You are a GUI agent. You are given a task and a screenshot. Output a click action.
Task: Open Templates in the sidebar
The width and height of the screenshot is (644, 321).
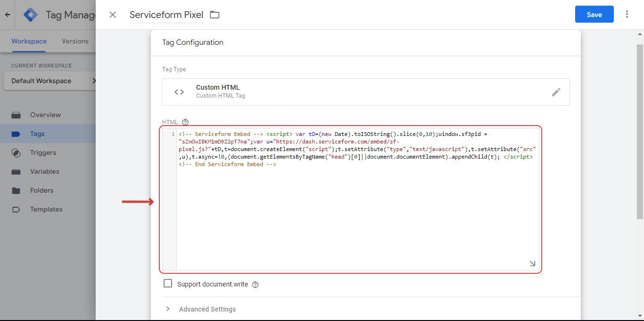48,209
